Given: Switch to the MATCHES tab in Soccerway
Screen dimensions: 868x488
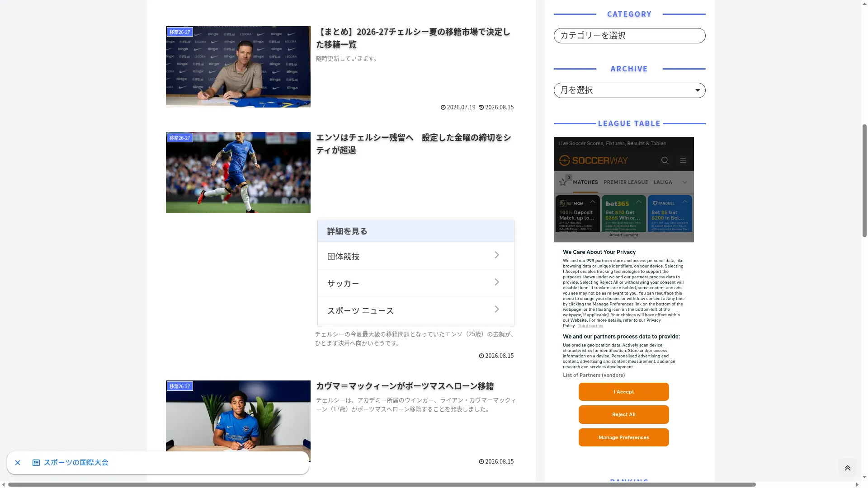Looking at the screenshot, I should (585, 182).
